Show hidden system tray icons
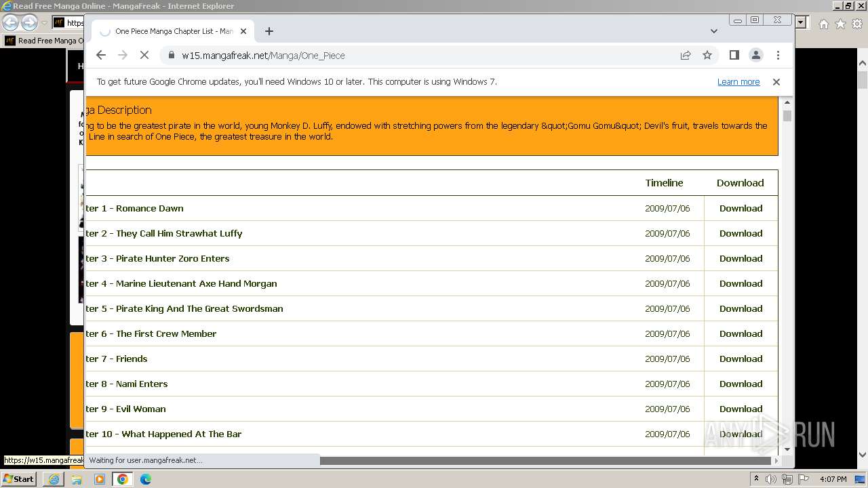 tap(756, 479)
